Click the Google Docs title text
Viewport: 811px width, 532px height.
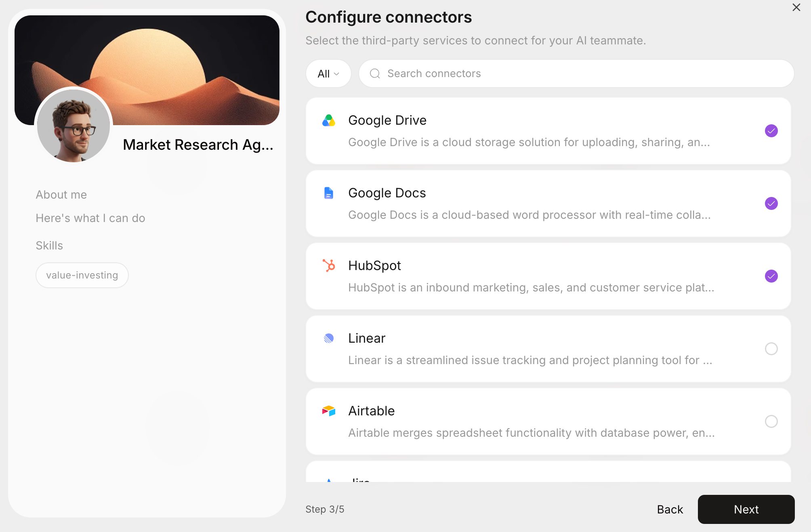387,193
